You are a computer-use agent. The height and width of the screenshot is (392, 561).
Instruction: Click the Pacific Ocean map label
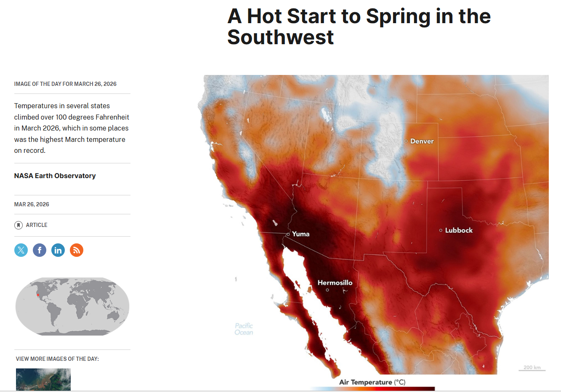[x=244, y=329]
